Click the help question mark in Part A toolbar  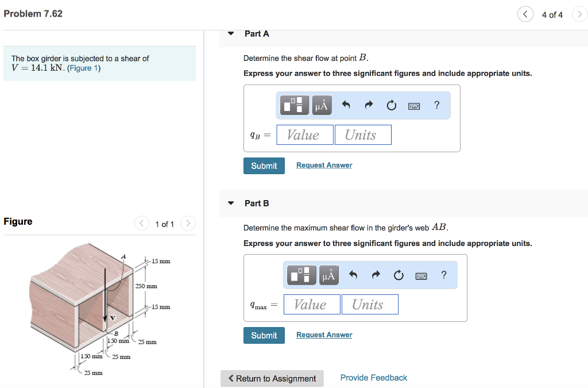point(436,105)
